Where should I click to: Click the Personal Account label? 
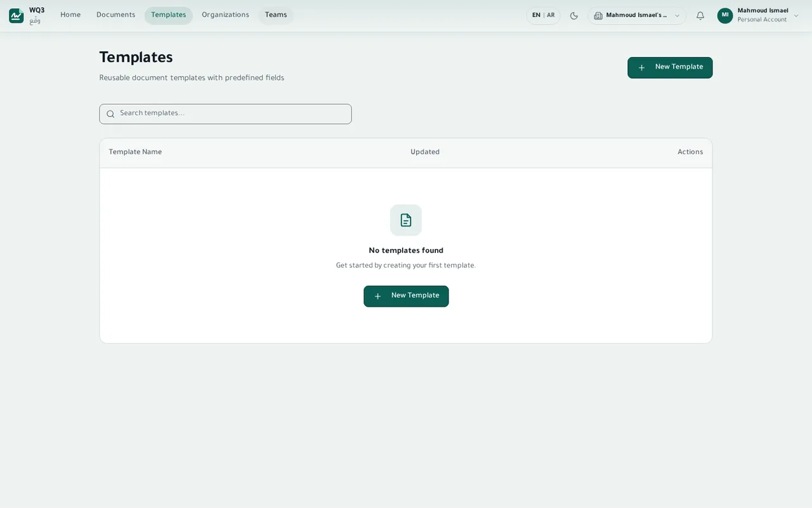pyautogui.click(x=762, y=20)
